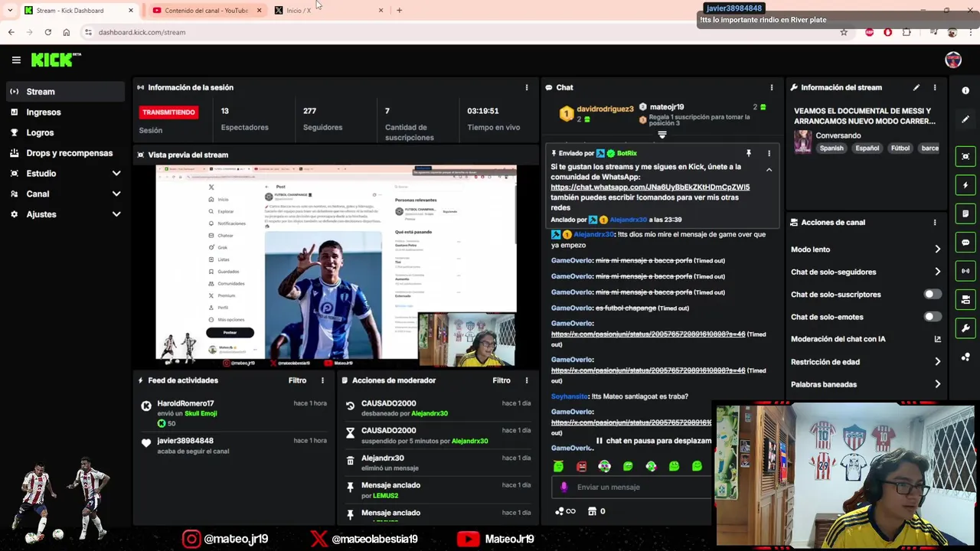Click the chat bubble sidebar icon

965,243
